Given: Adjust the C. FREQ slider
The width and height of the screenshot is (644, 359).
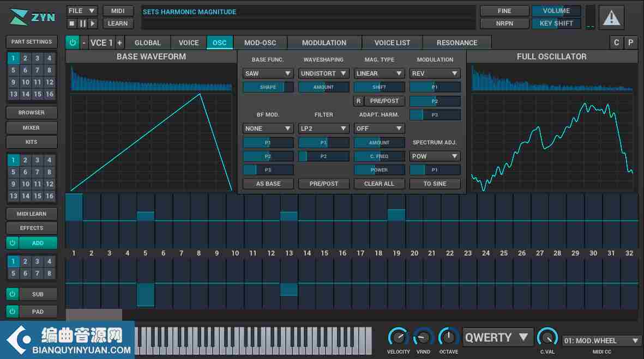Looking at the screenshot, I should tap(379, 156).
